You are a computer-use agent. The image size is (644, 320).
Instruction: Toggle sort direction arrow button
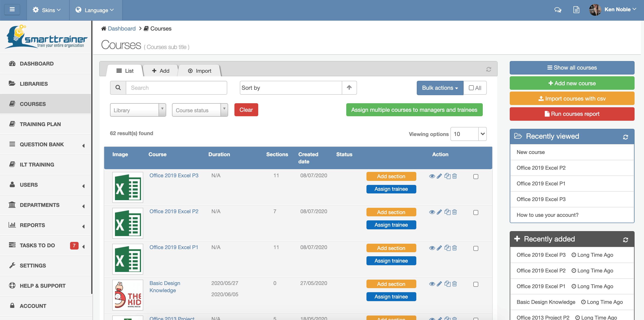click(x=349, y=88)
